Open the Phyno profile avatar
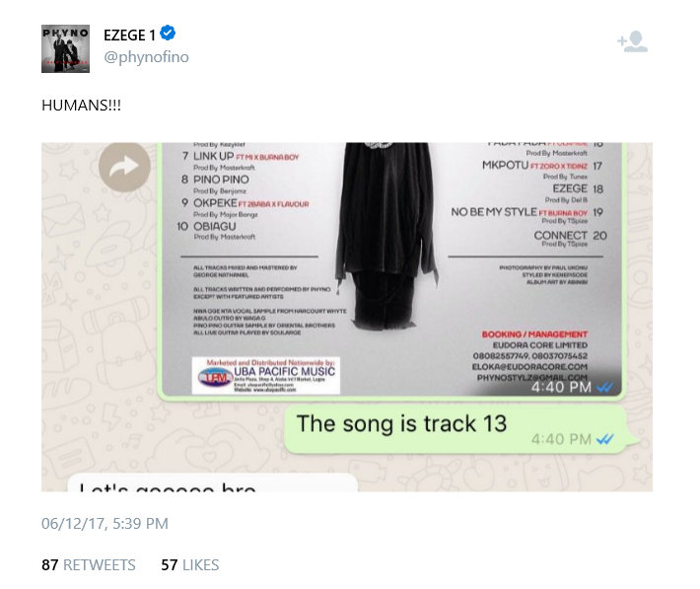The image size is (700, 589). 66,48
